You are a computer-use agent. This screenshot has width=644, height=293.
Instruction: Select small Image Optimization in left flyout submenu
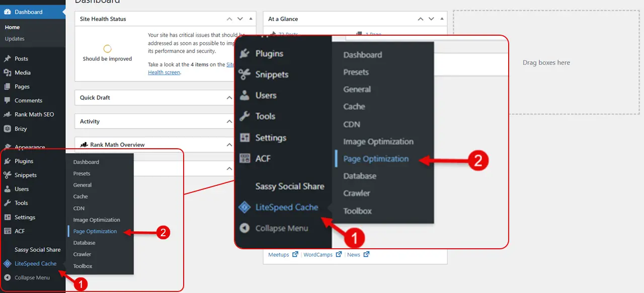(x=97, y=220)
